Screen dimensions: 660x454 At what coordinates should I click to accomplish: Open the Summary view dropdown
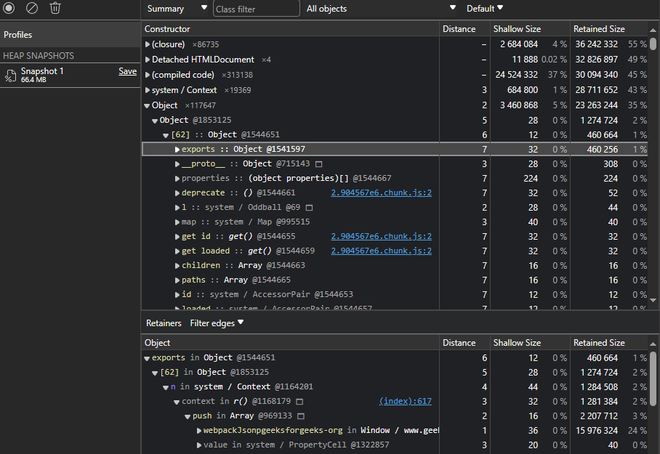click(x=176, y=8)
